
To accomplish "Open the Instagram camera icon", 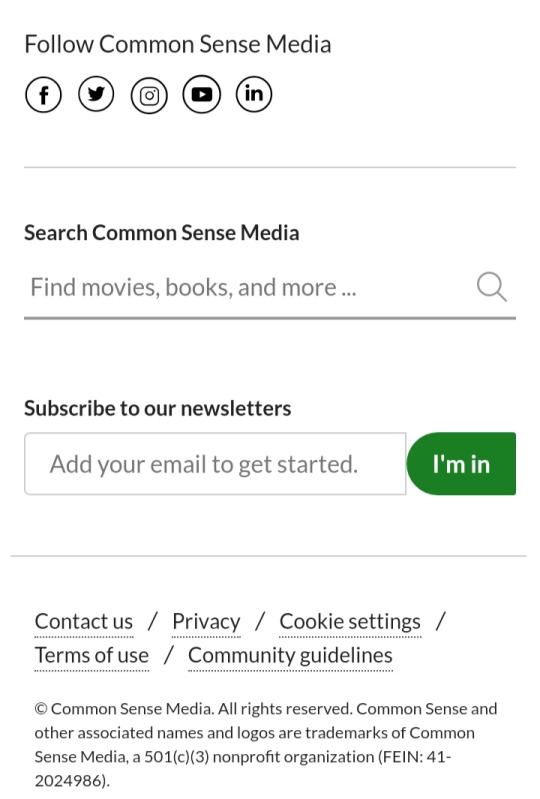I will (149, 95).
